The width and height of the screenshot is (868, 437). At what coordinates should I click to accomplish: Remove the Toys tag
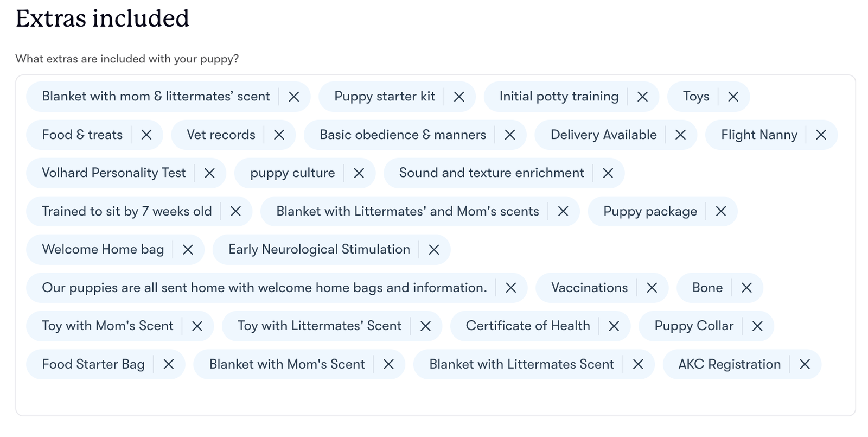(x=733, y=97)
